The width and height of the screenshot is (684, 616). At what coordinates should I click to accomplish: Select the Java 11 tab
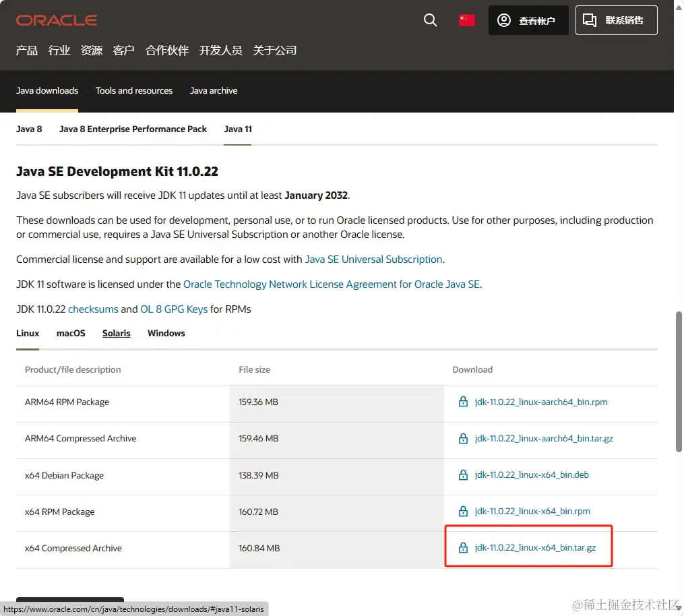coord(238,129)
